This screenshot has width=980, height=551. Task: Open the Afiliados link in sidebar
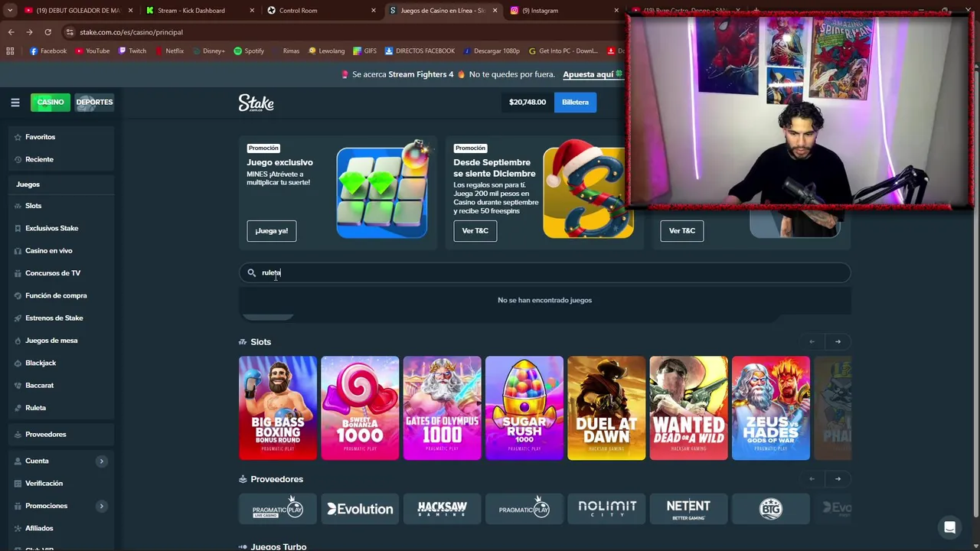38,528
